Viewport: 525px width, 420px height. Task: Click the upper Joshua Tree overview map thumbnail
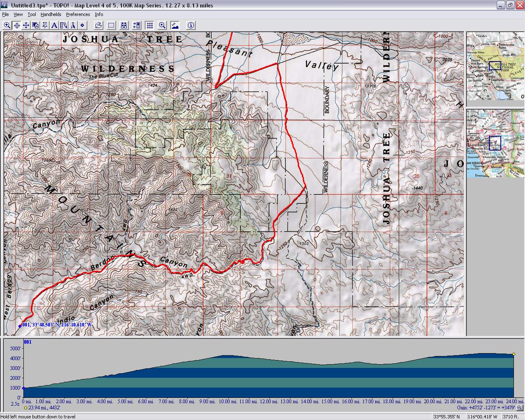coord(495,66)
